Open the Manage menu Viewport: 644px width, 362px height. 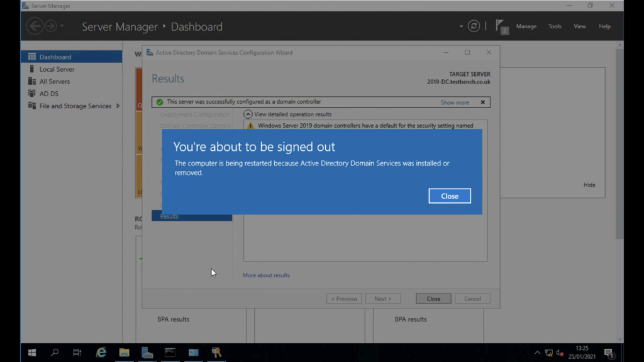[x=526, y=26]
